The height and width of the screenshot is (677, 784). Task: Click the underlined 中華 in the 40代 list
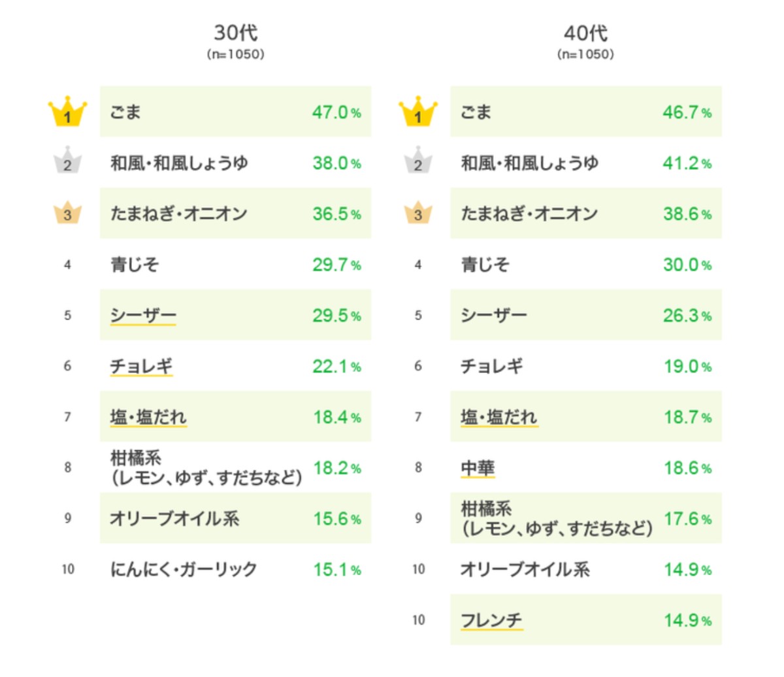(478, 468)
